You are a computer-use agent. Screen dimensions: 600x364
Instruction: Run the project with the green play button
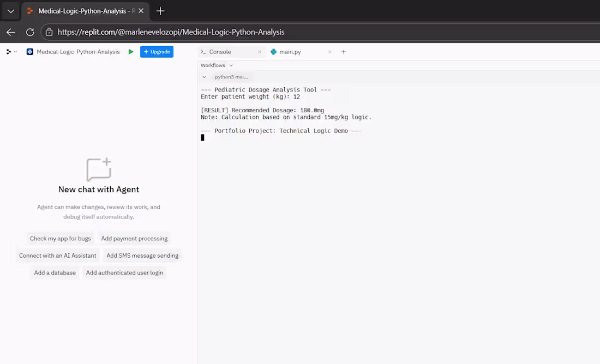(x=131, y=52)
